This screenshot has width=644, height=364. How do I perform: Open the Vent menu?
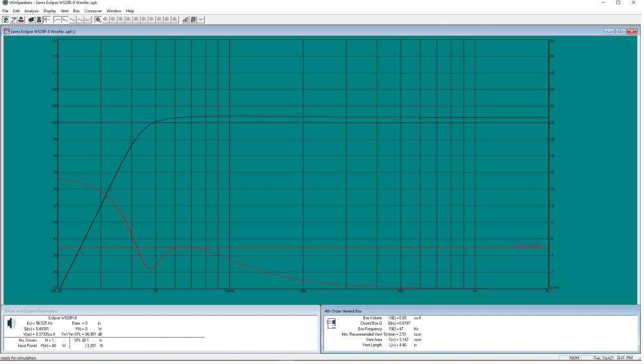coord(64,11)
